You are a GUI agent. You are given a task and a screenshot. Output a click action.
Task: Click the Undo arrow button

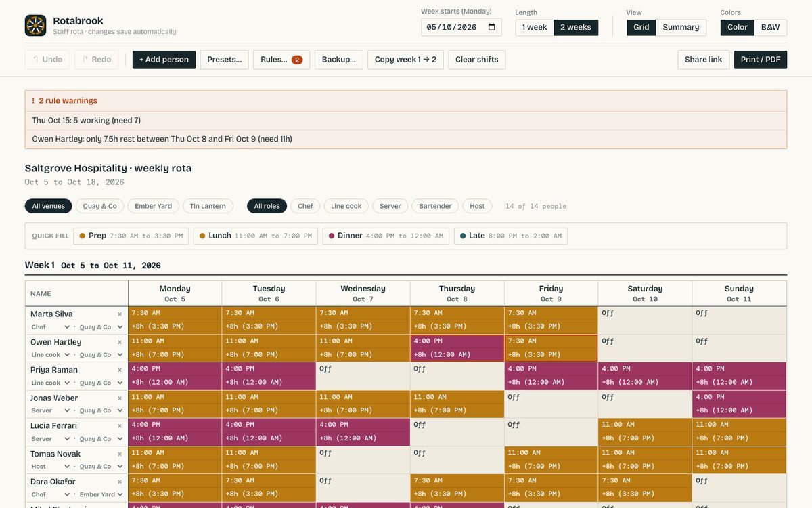click(47, 60)
